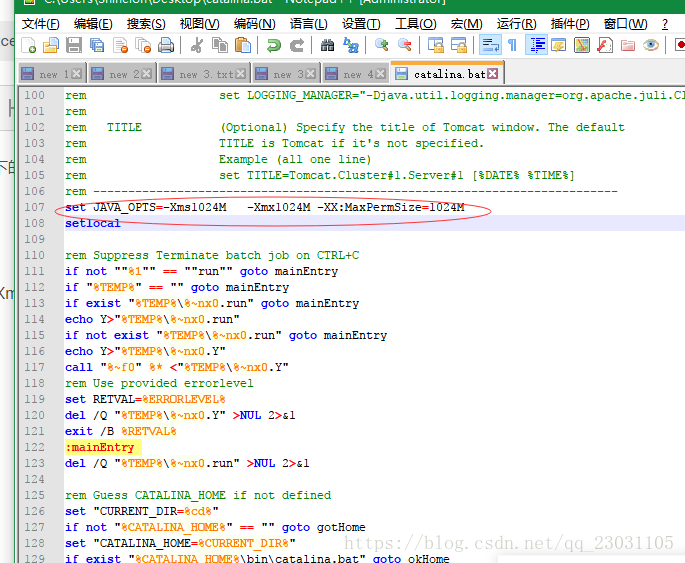Image resolution: width=685 pixels, height=563 pixels.
Task: Click the Save All toolbar icon
Action: (97, 45)
